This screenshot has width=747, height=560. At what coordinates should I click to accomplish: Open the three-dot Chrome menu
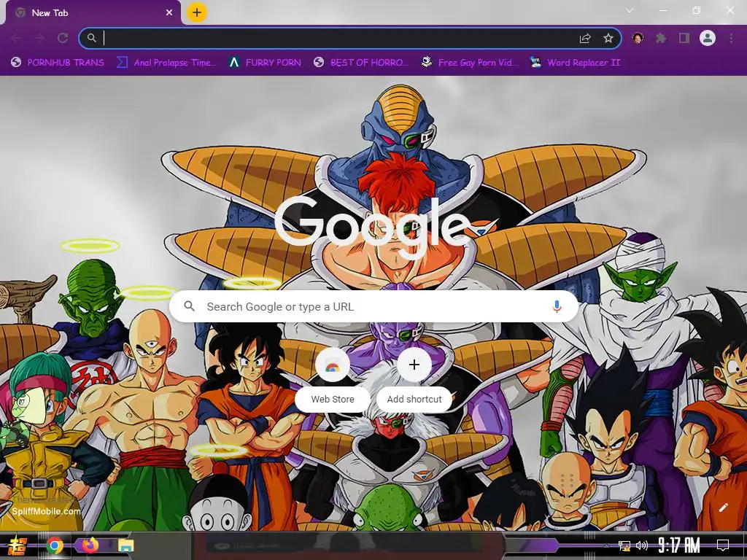point(731,38)
